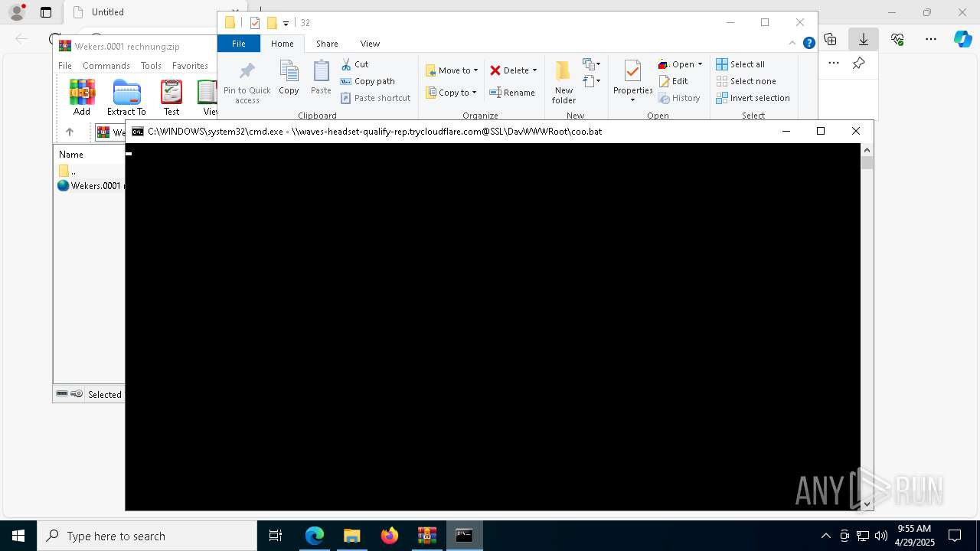
Task: Click Select none in the ribbon
Action: tap(746, 81)
